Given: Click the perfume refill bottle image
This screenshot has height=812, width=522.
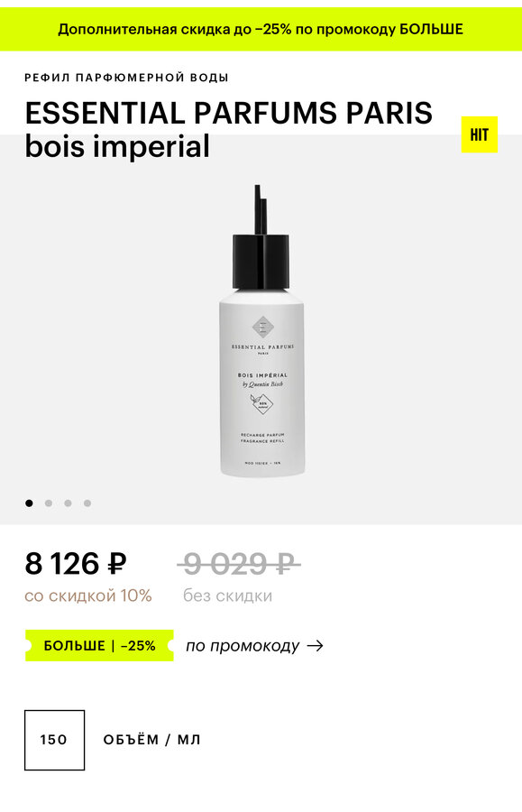Looking at the screenshot, I should pos(261,331).
